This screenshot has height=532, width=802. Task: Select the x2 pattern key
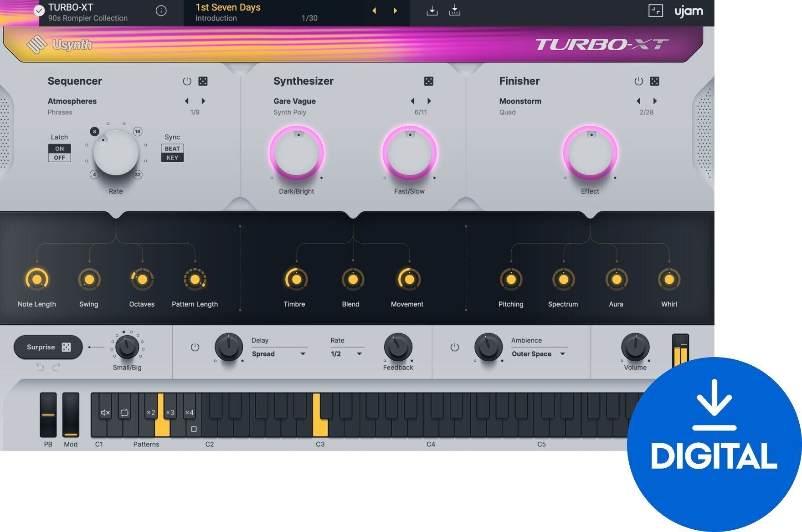(151, 413)
